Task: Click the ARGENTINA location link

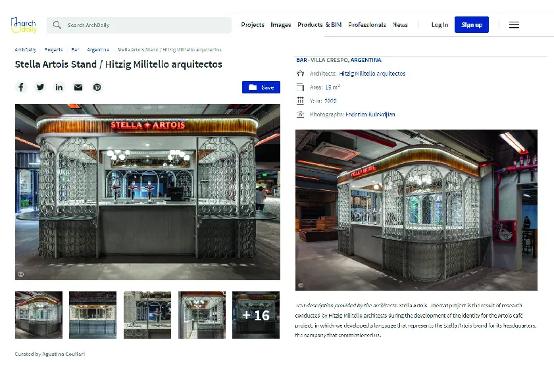Action: pyautogui.click(x=366, y=60)
